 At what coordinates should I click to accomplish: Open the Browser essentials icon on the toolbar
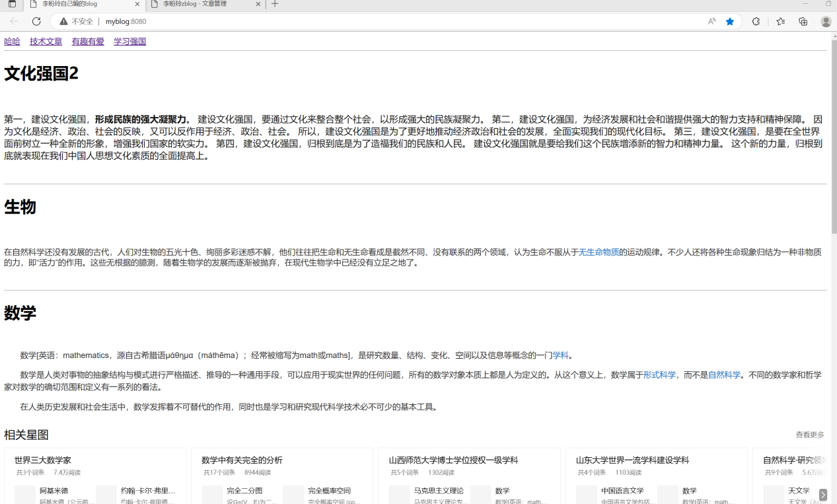pos(756,21)
